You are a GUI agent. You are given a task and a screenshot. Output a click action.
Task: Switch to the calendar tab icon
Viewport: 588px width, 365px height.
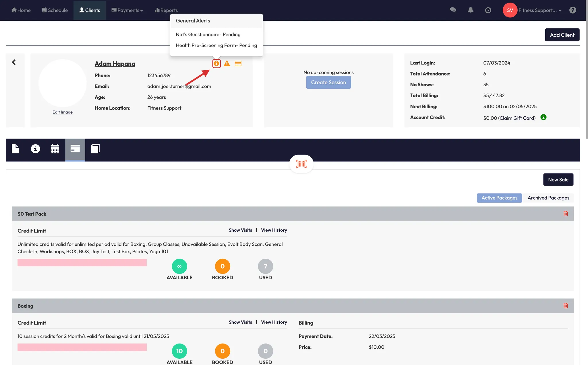(55, 149)
